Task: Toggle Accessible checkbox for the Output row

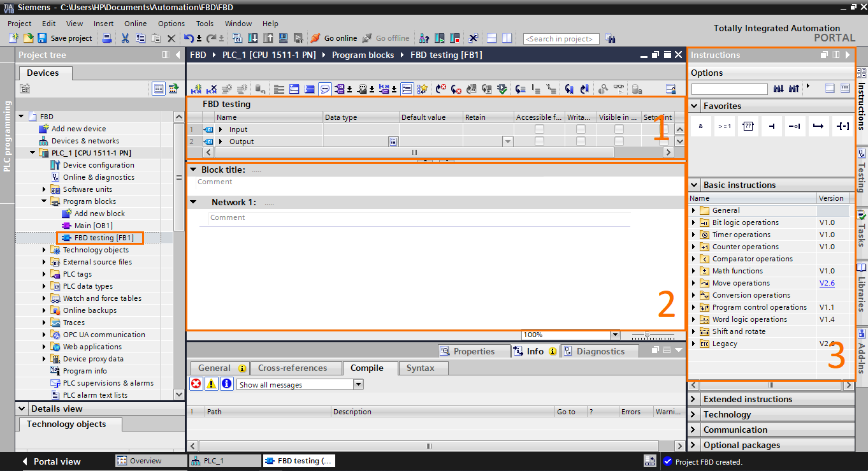Action: [539, 141]
